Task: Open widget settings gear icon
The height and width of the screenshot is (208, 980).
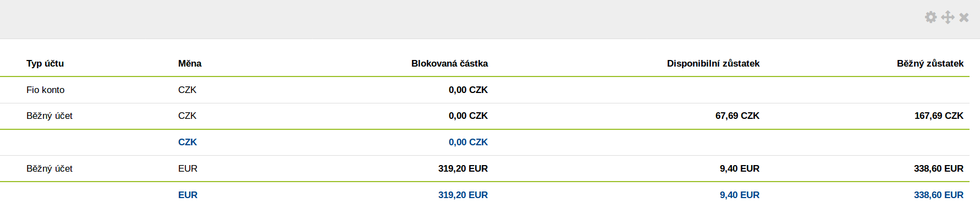Action: tap(931, 17)
